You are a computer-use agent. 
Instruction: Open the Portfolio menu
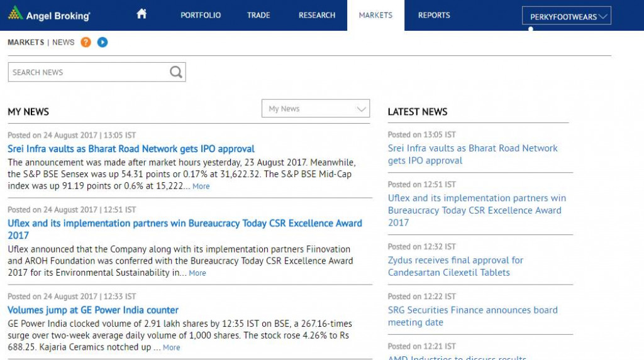[x=201, y=15]
